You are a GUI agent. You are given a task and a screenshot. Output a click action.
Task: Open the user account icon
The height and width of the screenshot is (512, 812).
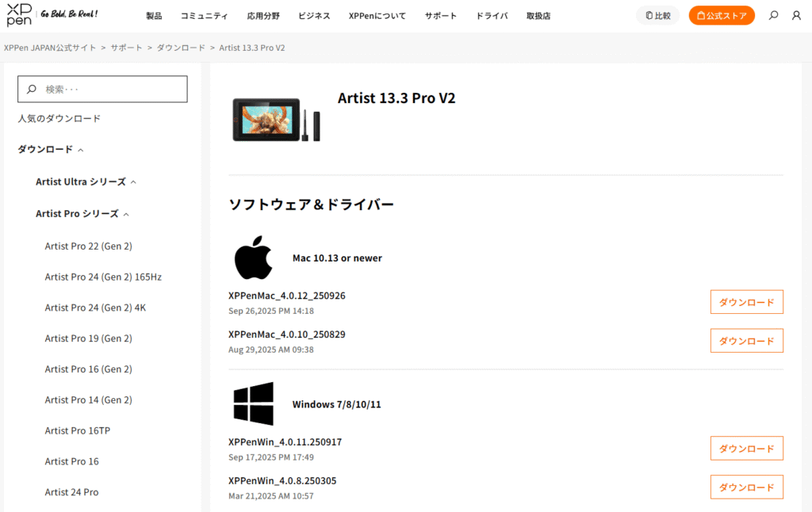pos(796,15)
